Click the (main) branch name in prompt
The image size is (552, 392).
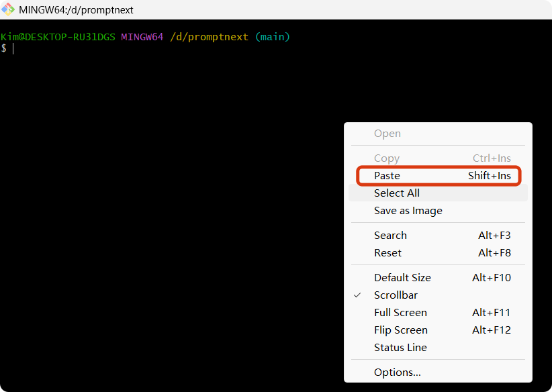click(273, 37)
